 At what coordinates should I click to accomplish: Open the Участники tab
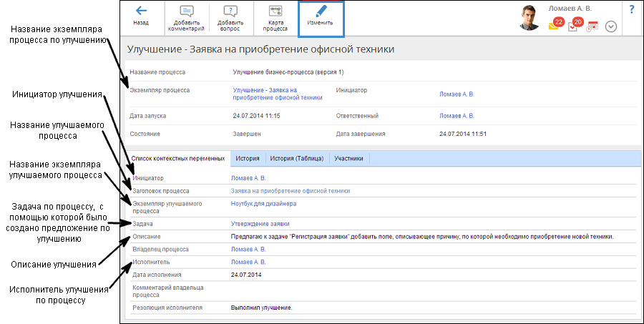(348, 158)
